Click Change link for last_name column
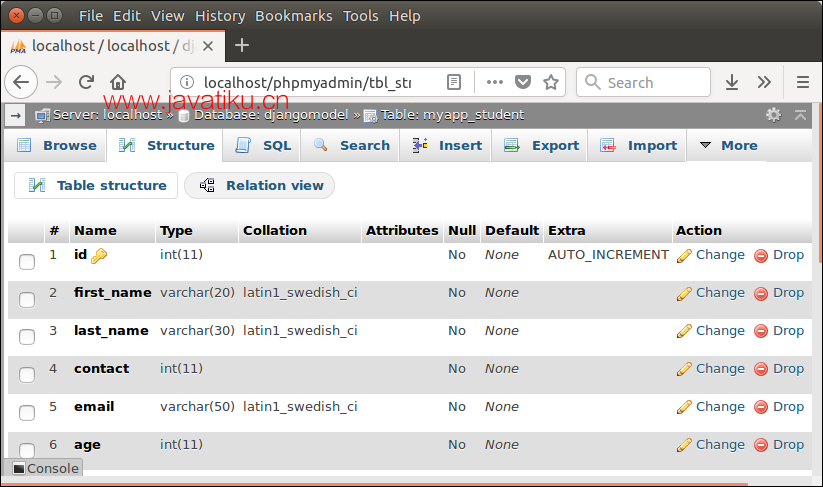823x487 pixels. coord(720,331)
